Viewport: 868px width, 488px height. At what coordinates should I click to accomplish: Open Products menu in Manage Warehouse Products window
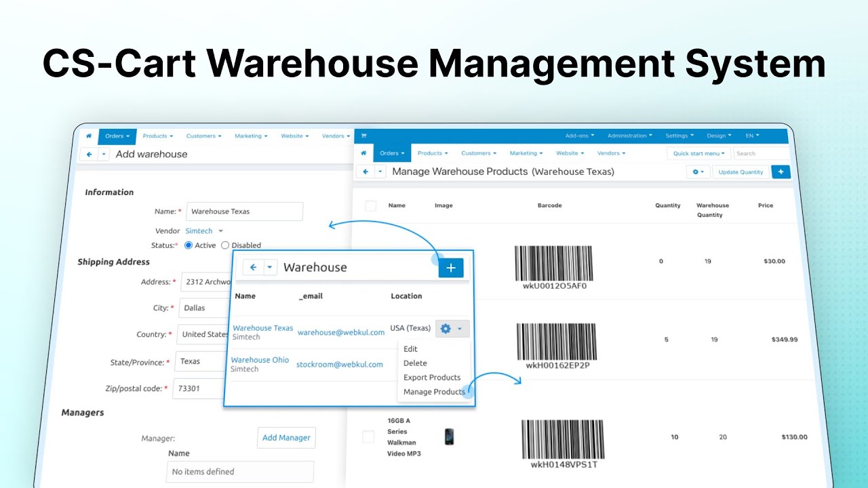click(433, 153)
